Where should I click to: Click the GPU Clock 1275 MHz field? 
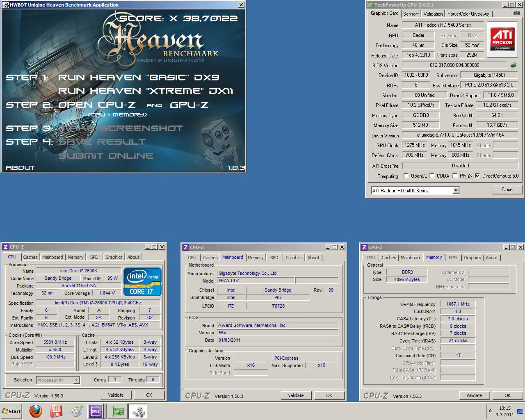(415, 145)
